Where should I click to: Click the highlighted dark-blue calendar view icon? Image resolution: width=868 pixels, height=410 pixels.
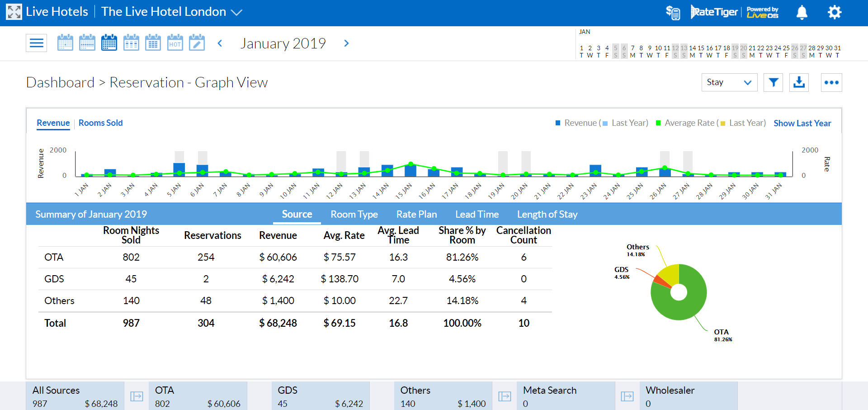pos(109,43)
